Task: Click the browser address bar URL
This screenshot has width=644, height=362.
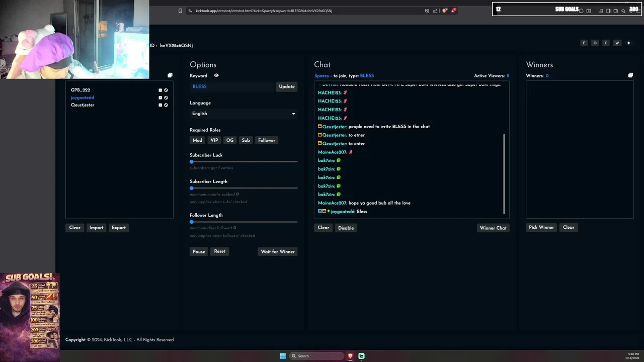Action: pos(263,11)
